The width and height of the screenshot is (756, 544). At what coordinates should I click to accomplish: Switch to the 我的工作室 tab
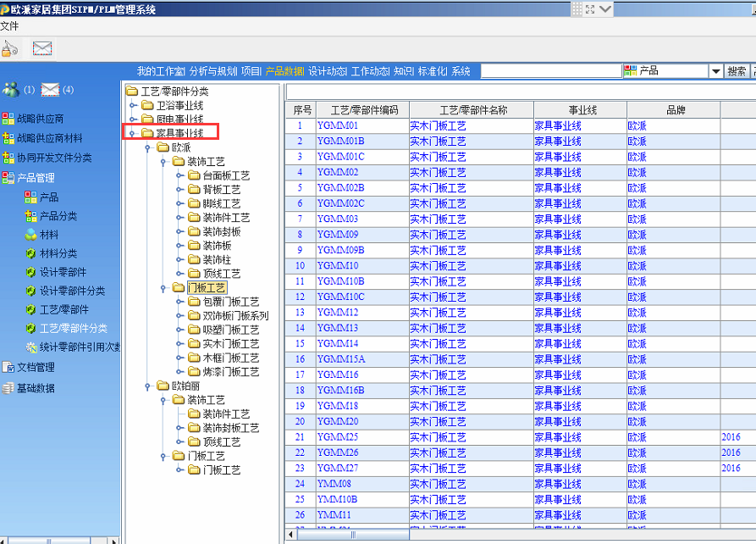[x=160, y=71]
